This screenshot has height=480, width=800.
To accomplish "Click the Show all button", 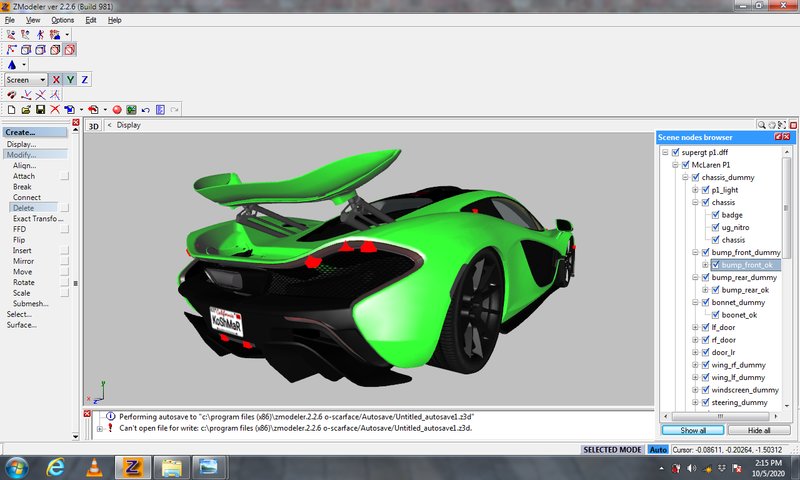I will pos(693,430).
